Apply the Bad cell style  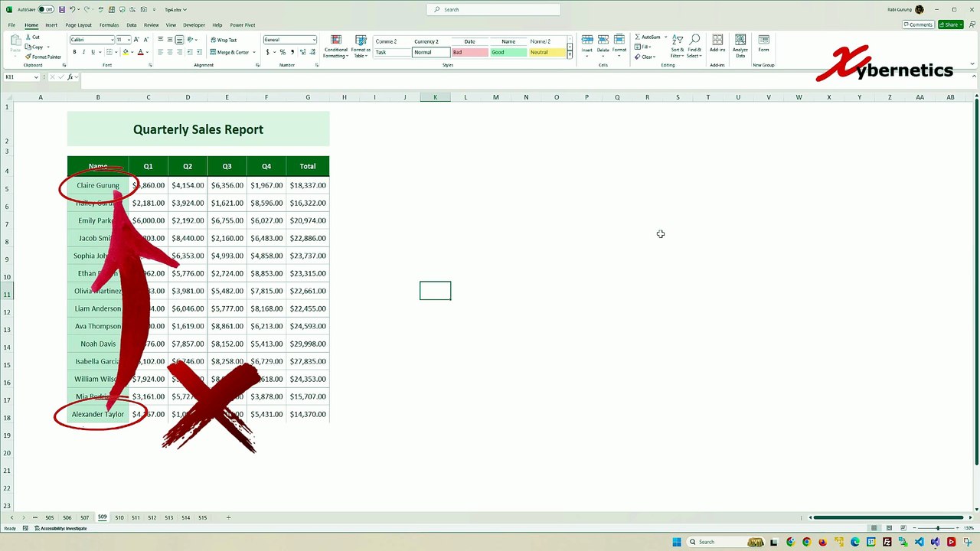pyautogui.click(x=469, y=52)
